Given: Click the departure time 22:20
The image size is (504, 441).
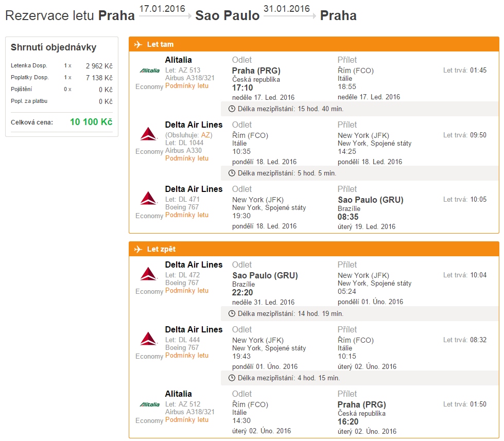Looking at the screenshot, I should [242, 293].
